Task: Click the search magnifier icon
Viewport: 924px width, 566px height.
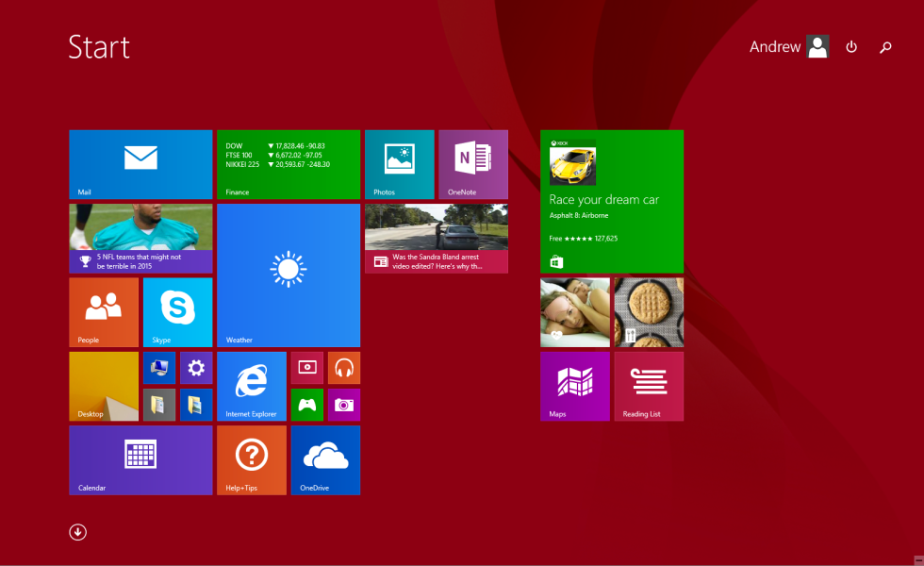Action: coord(885,47)
